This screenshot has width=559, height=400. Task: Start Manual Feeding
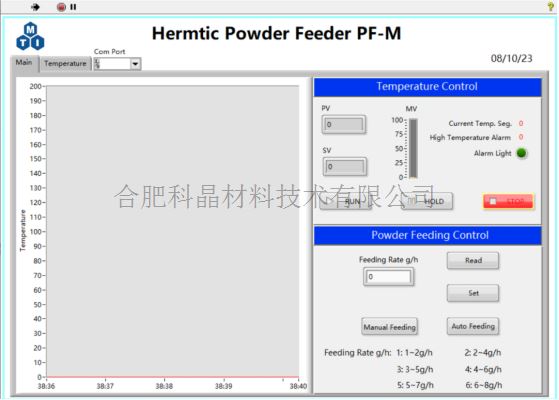pos(389,327)
